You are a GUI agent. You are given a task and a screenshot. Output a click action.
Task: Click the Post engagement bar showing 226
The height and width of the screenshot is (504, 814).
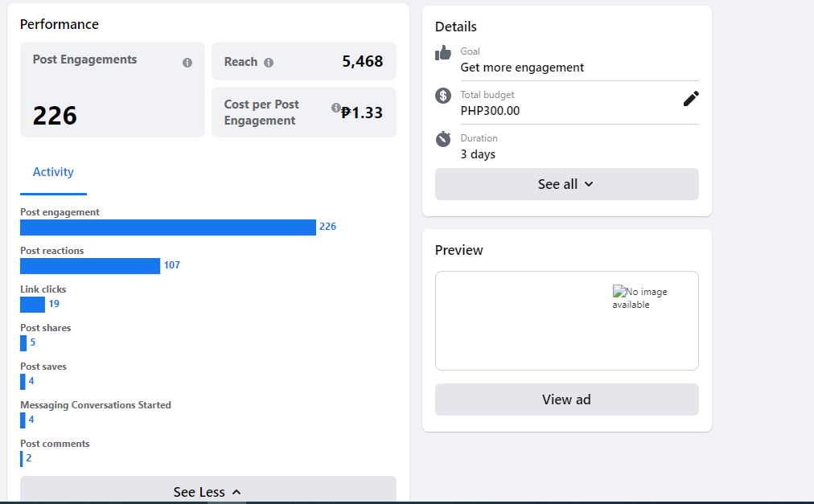point(167,227)
